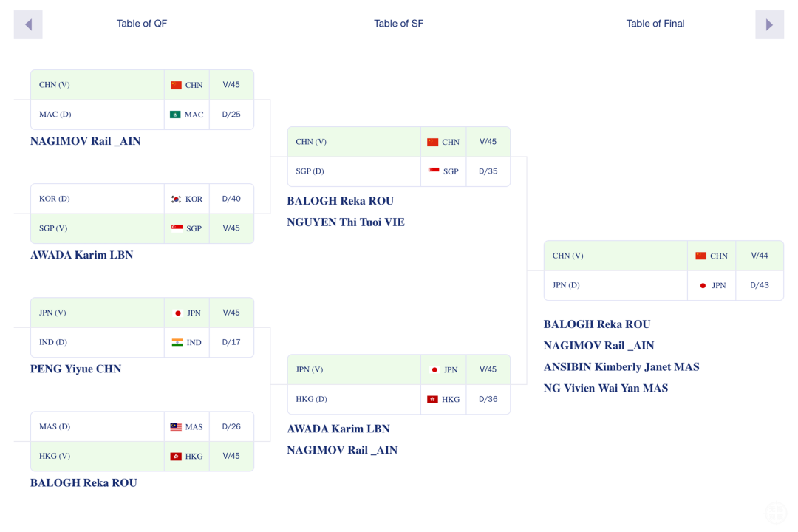This screenshot has width=798, height=532.
Task: Click the Singapore flag in the semifinal match
Action: 434,171
